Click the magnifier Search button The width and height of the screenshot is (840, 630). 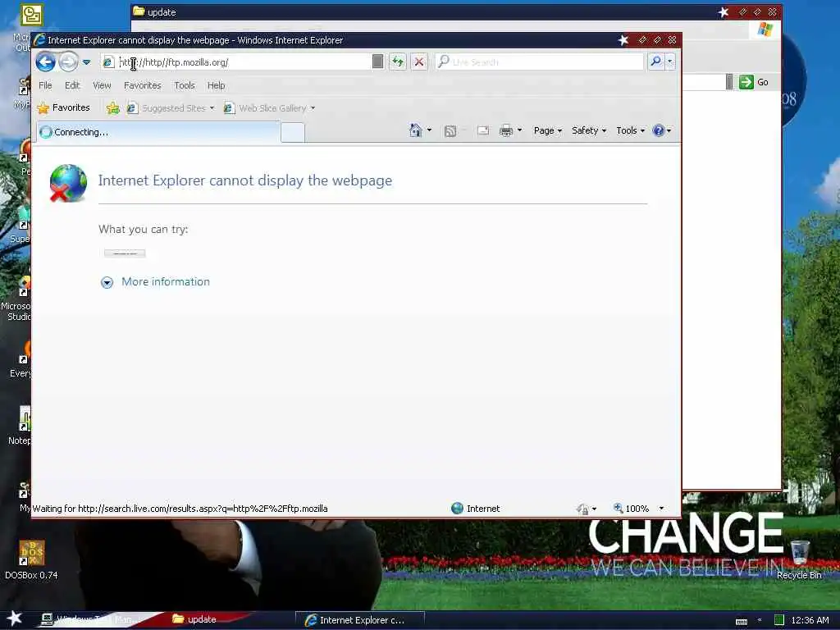tap(655, 62)
